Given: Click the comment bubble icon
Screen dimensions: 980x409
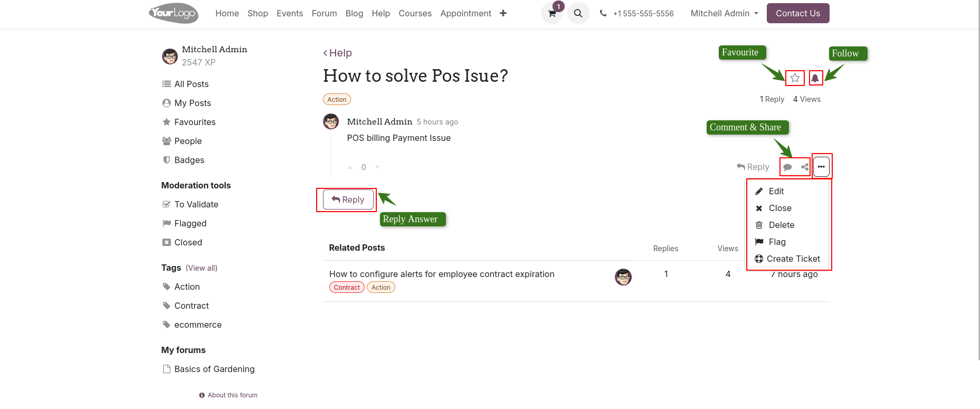Looking at the screenshot, I should point(787,167).
